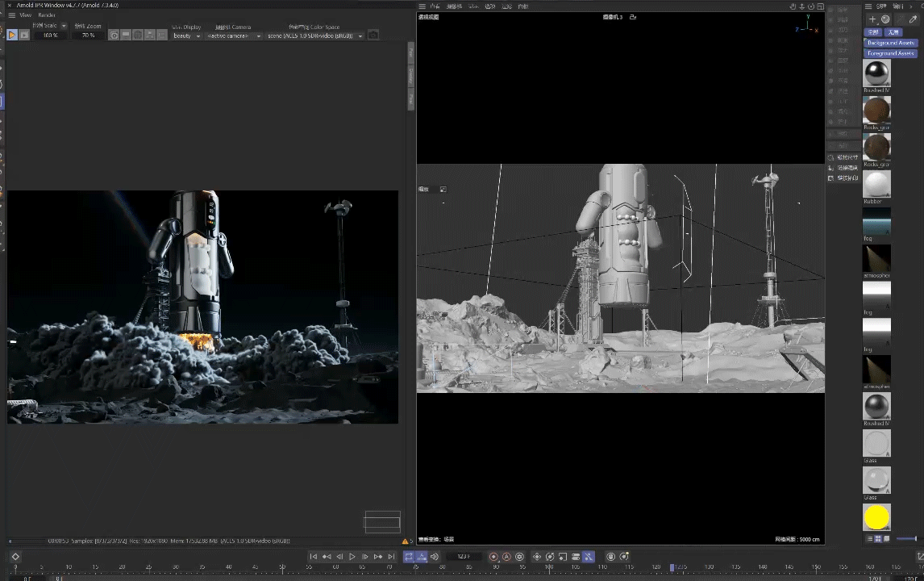Select the white Rubber material
Viewport: 924px width, 581px height.
[877, 185]
